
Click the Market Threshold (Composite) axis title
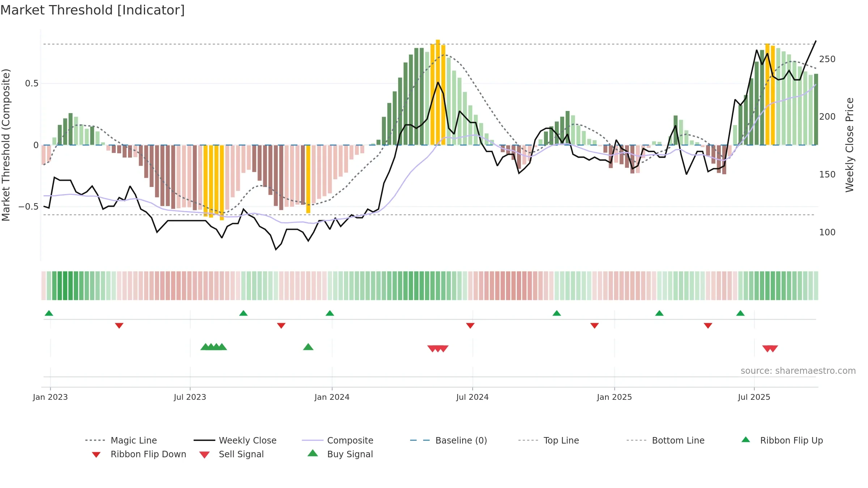pyautogui.click(x=6, y=145)
